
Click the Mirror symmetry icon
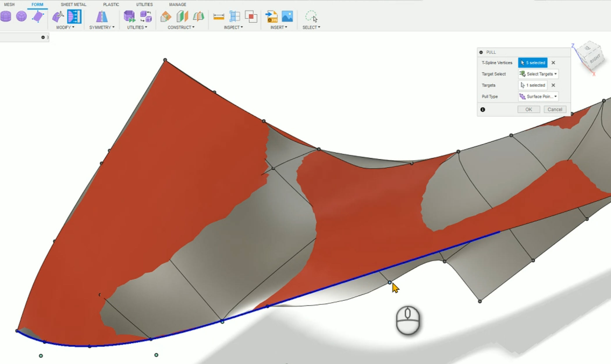click(x=102, y=17)
